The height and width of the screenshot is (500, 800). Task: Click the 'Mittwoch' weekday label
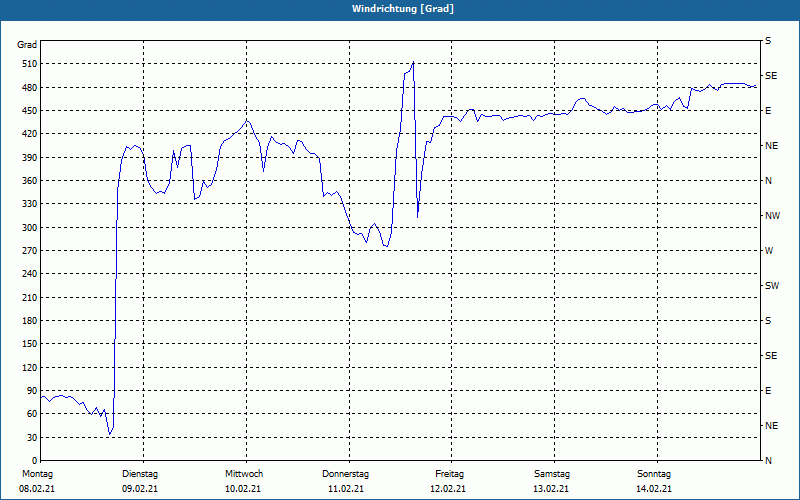coord(244,474)
